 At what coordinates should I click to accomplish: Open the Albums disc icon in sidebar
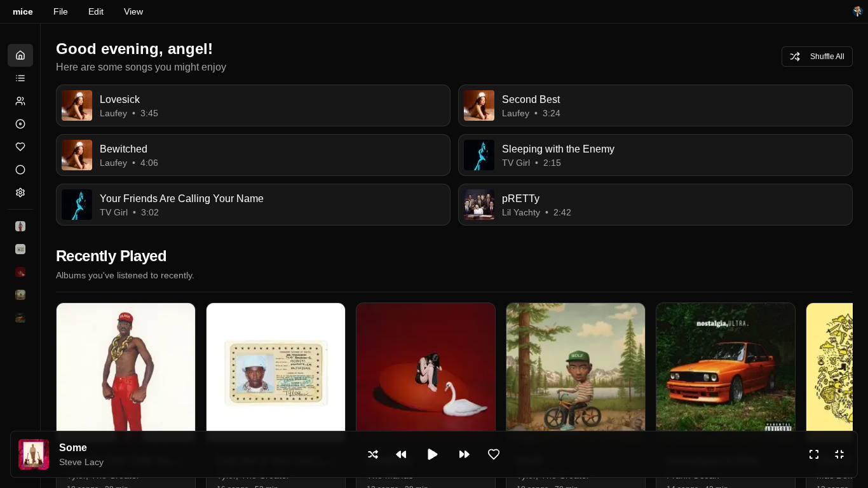[x=20, y=124]
